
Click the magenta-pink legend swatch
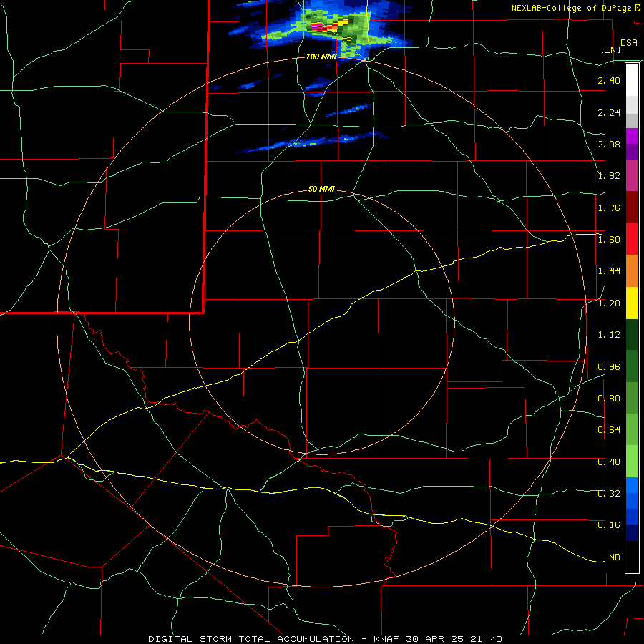(x=632, y=175)
